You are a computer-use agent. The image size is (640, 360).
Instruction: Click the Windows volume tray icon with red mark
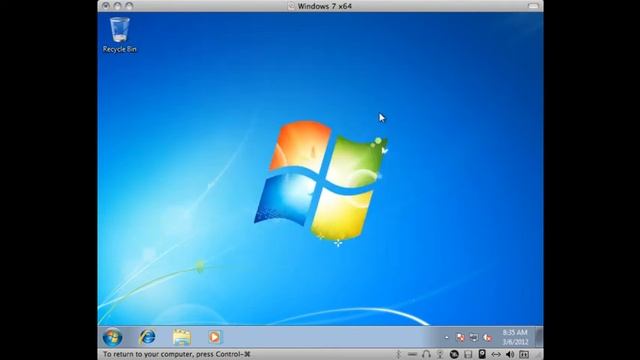tap(487, 338)
